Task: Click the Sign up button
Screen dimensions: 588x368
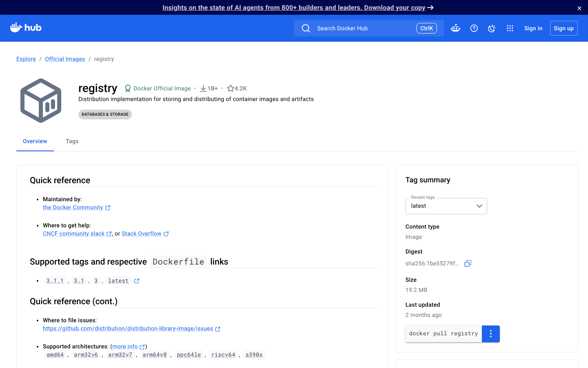Action: click(563, 28)
